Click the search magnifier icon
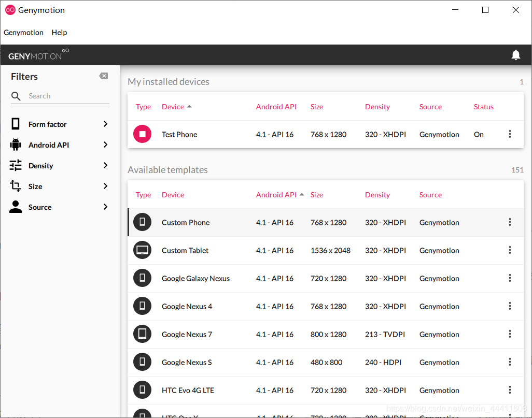Screen dimensions: 532x418 16,96
